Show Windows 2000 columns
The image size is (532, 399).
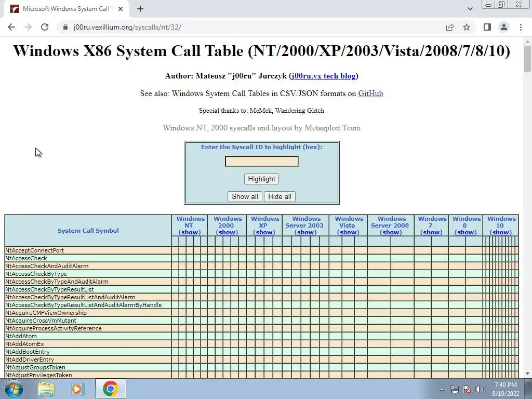tap(227, 232)
